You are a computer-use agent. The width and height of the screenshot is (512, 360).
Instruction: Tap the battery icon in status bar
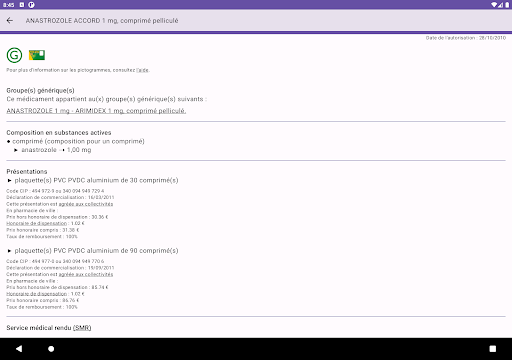507,5
